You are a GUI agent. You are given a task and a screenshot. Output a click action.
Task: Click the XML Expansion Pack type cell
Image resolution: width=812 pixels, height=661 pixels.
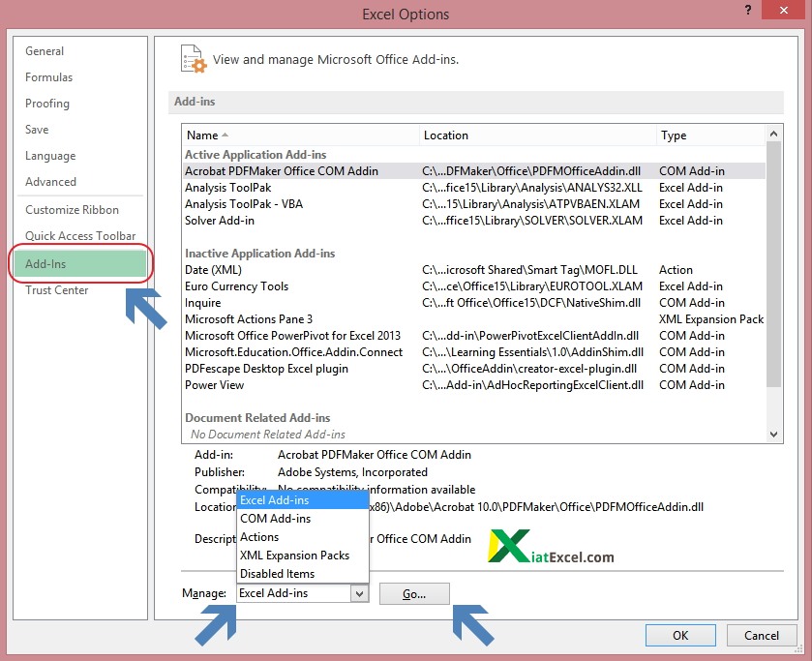click(x=711, y=319)
